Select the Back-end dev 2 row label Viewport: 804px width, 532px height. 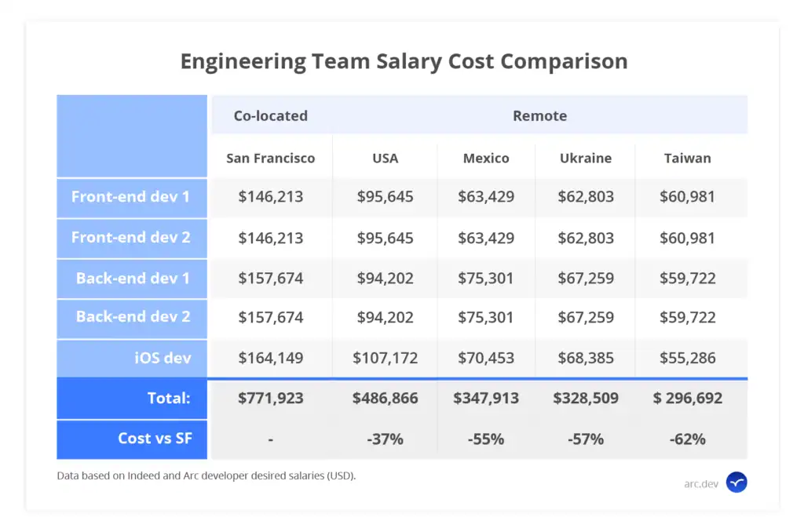point(133,317)
